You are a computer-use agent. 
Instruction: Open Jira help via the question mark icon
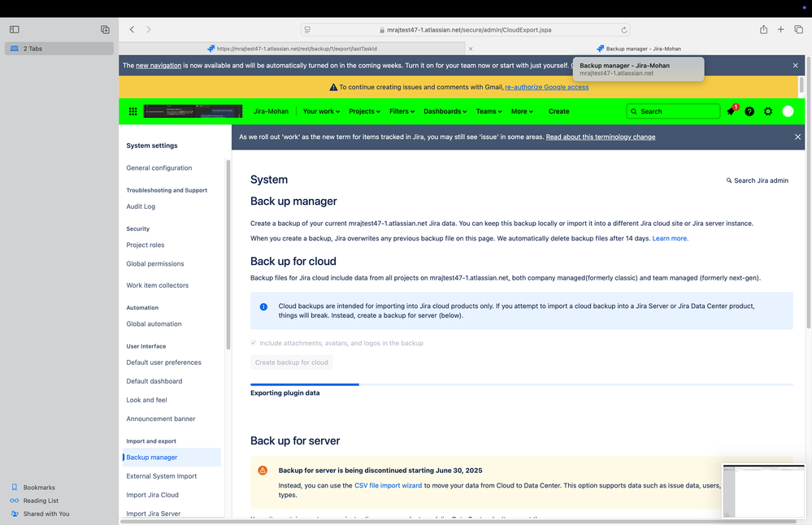749,111
